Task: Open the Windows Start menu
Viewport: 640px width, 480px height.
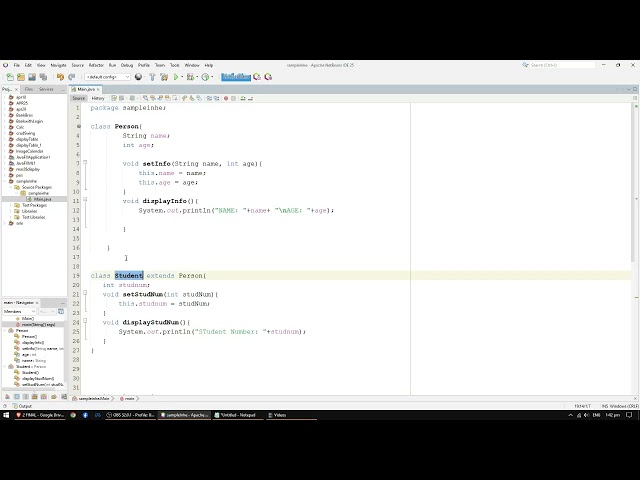Action: (x=6, y=415)
